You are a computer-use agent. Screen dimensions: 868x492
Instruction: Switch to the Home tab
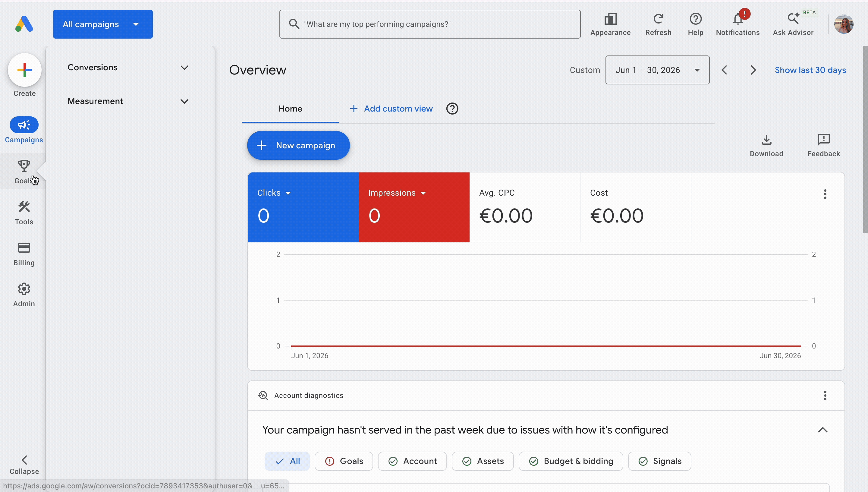(290, 109)
